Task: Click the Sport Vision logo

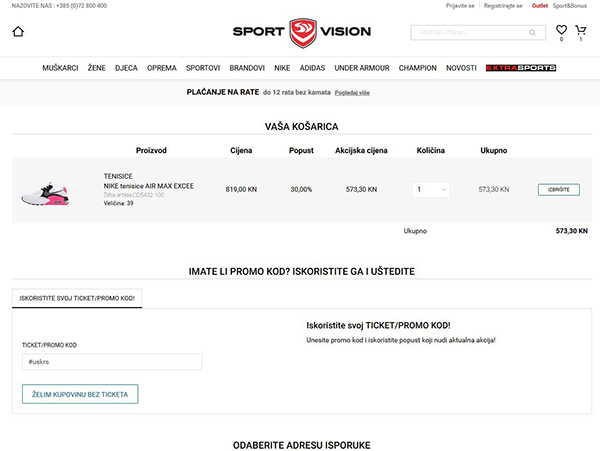Action: click(x=302, y=33)
